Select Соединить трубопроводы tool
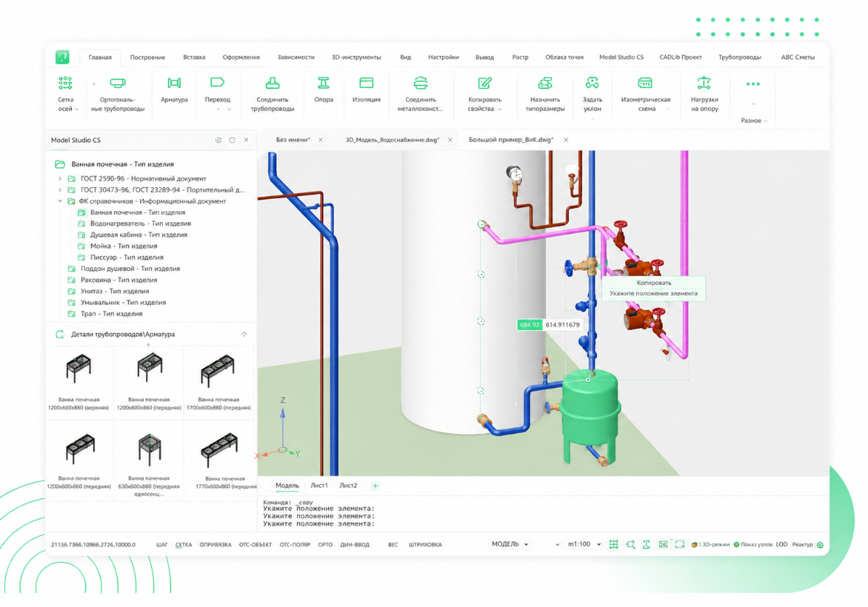Screen dimensions: 868x607 pyautogui.click(x=272, y=94)
